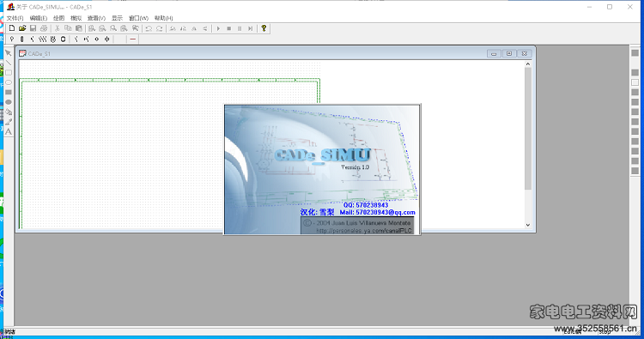Screen dimensions: 644x339
Task: Click the up arrow of the document scrollbar
Action: pos(528,64)
